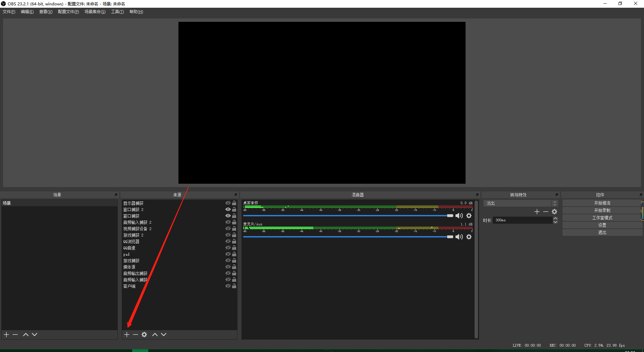The width and height of the screenshot is (644, 352).
Task: Add a new scene with the plus icon
Action: [6, 335]
